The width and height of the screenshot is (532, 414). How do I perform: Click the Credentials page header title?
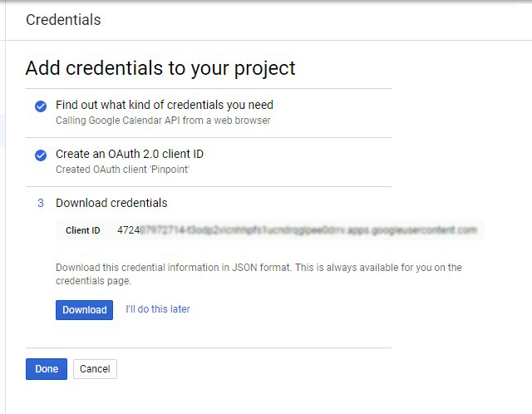click(x=63, y=20)
